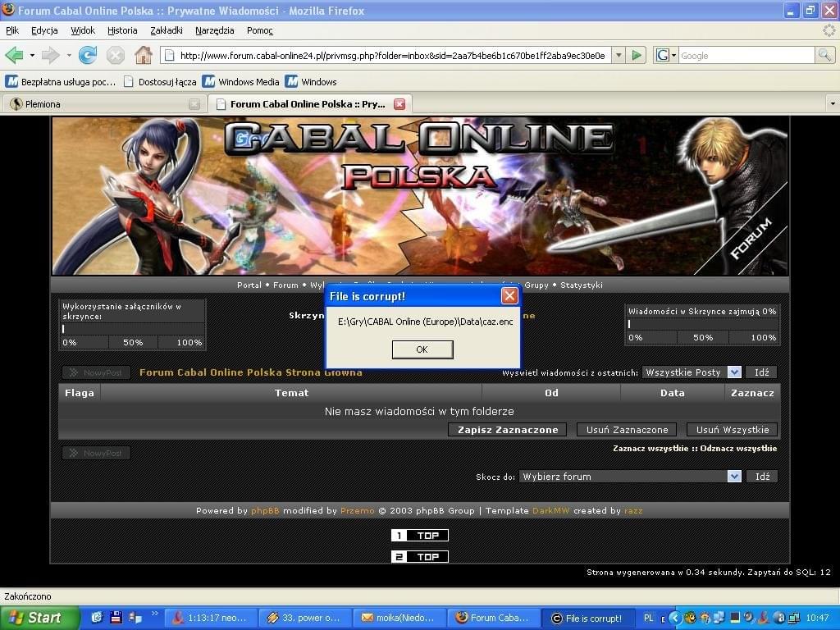840x630 pixels.
Task: Open the 'Dostosuj łącza' bookmark
Action: click(x=160, y=82)
